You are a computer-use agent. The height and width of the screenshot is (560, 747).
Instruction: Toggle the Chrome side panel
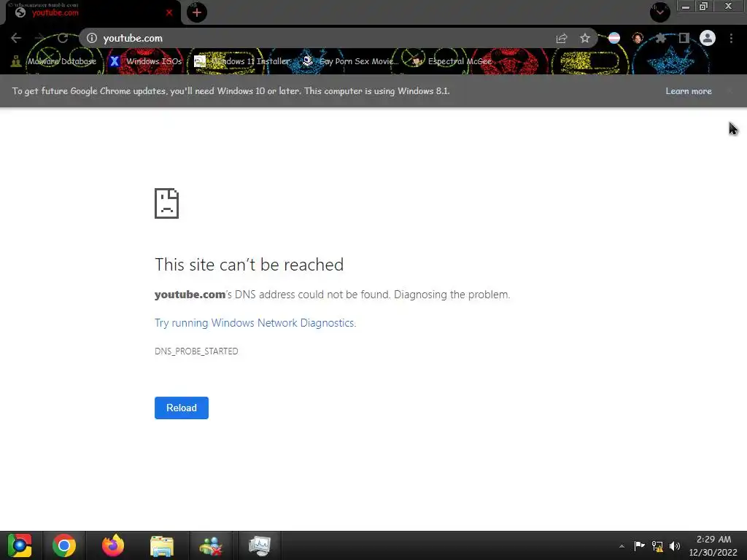tap(684, 38)
